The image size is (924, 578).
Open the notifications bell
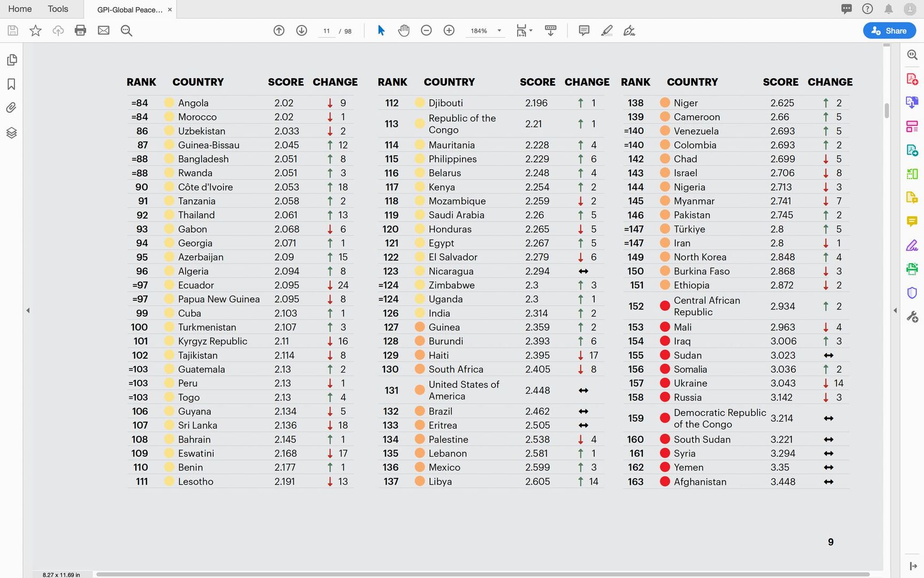tap(888, 9)
